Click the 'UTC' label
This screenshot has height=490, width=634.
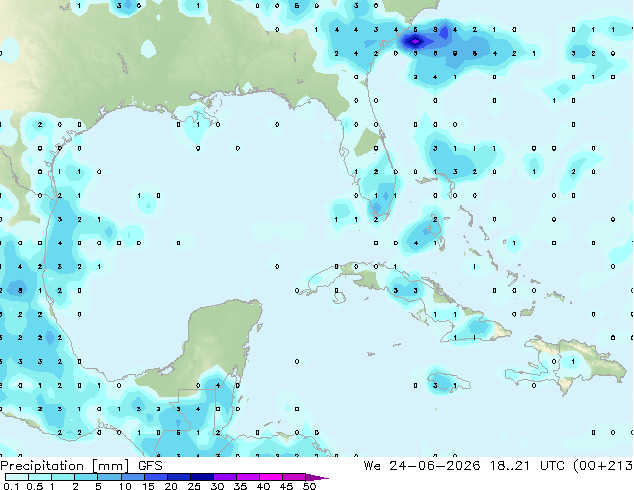coord(552,466)
